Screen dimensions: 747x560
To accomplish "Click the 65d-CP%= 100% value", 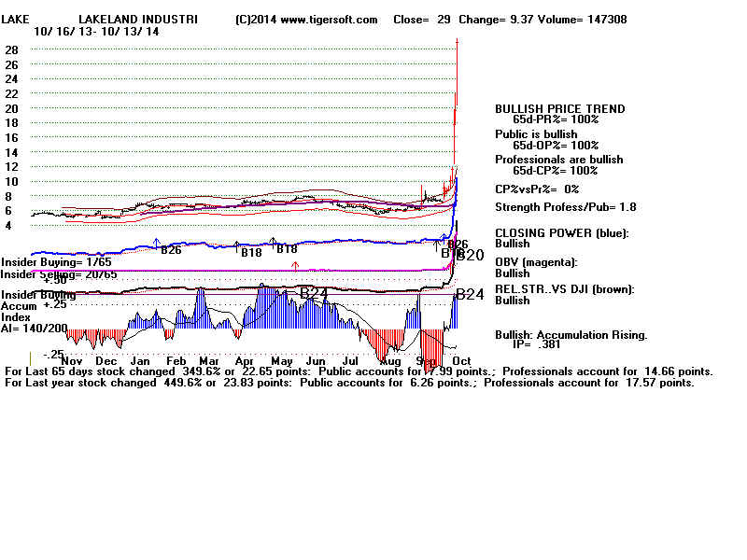I will pos(556,171).
